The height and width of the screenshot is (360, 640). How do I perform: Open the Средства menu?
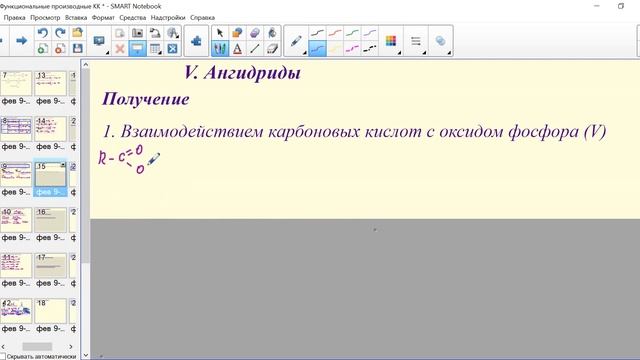point(133,18)
